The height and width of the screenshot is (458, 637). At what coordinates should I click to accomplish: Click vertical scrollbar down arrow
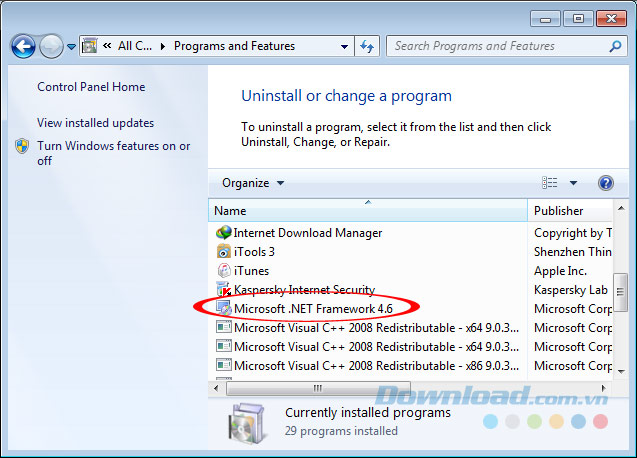coord(621,371)
